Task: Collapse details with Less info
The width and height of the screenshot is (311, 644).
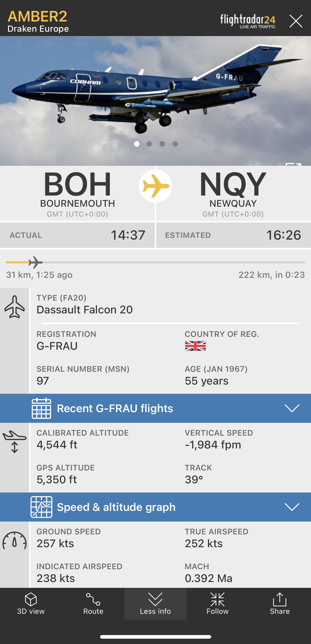Action: (155, 604)
